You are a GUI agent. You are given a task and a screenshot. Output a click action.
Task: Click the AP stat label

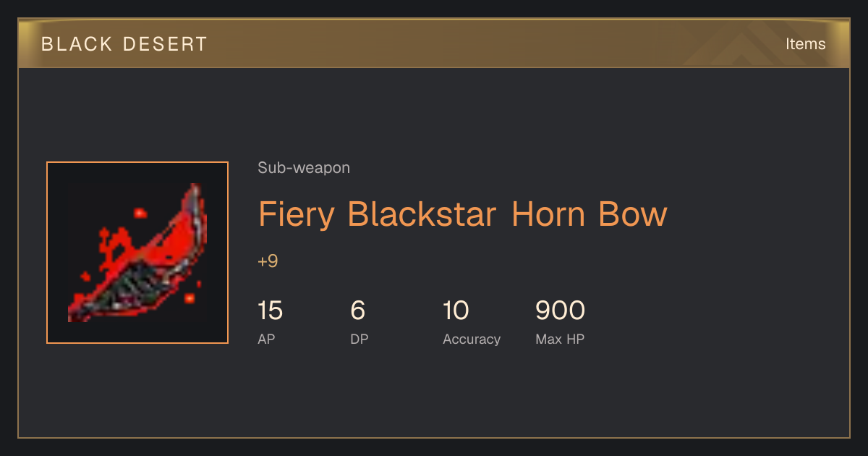[x=266, y=339]
